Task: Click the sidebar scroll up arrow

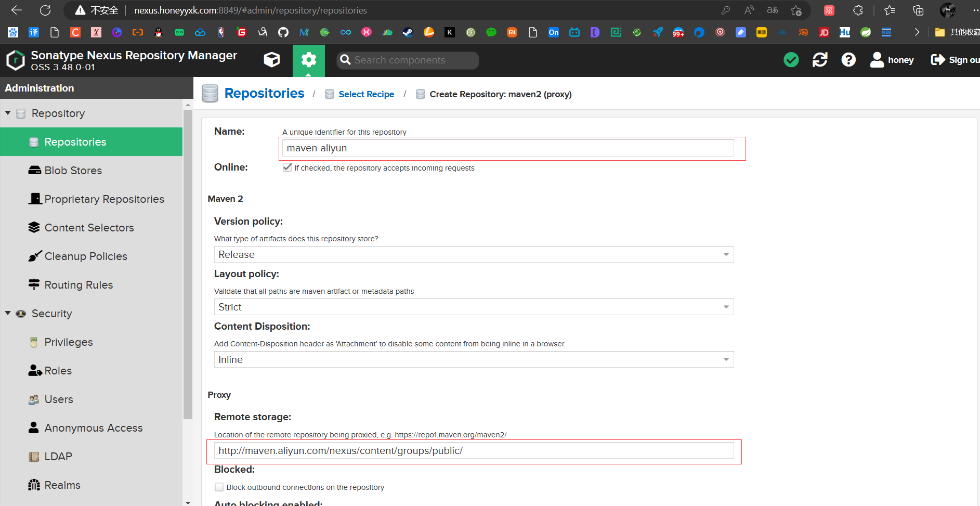Action: (x=188, y=105)
